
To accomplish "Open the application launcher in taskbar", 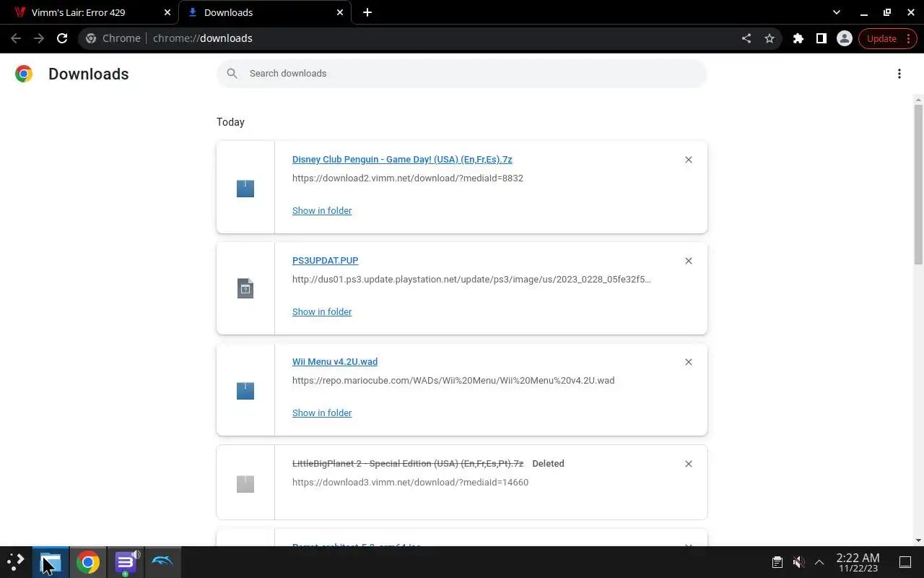I will [16, 561].
